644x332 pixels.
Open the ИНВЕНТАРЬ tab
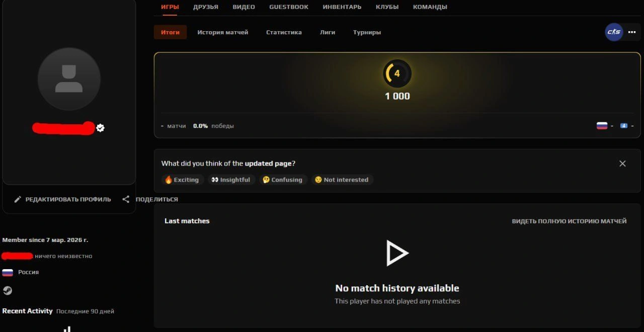tap(342, 7)
